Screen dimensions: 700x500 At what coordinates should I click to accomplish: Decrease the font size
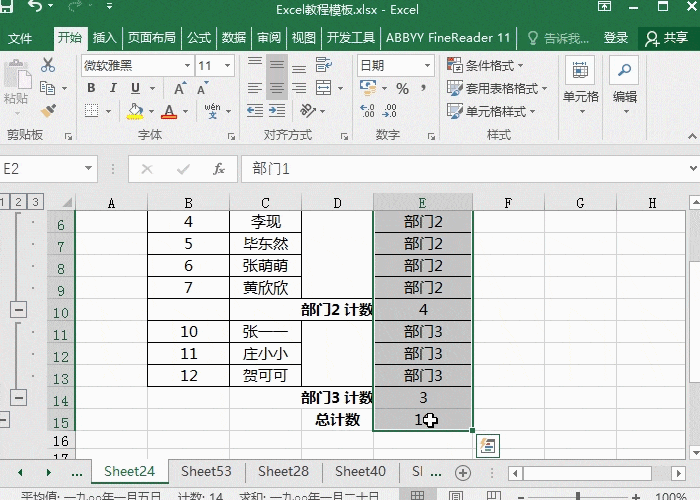pyautogui.click(x=202, y=88)
